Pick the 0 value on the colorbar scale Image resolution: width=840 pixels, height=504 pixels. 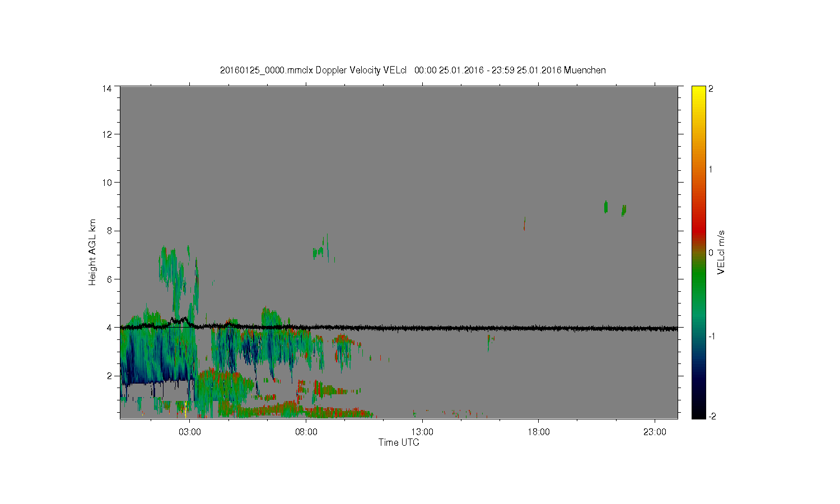tap(711, 253)
